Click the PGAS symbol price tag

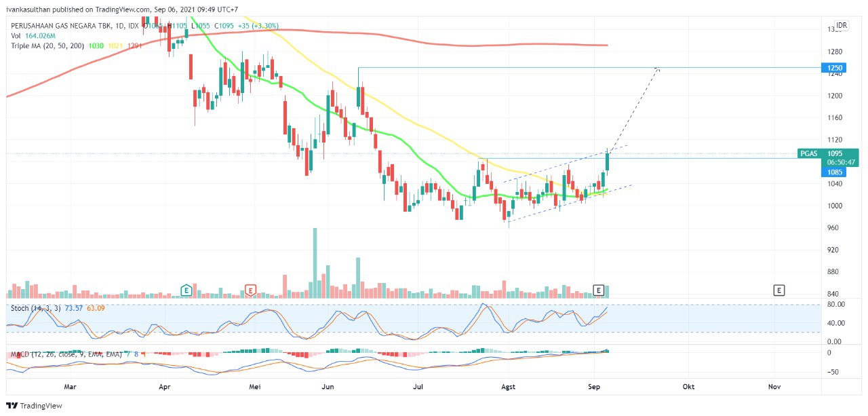[808, 153]
